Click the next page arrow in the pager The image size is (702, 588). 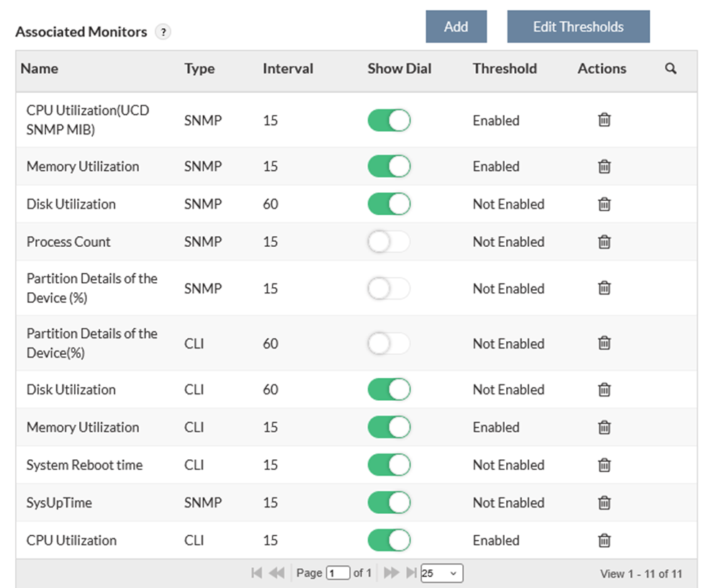(x=391, y=573)
